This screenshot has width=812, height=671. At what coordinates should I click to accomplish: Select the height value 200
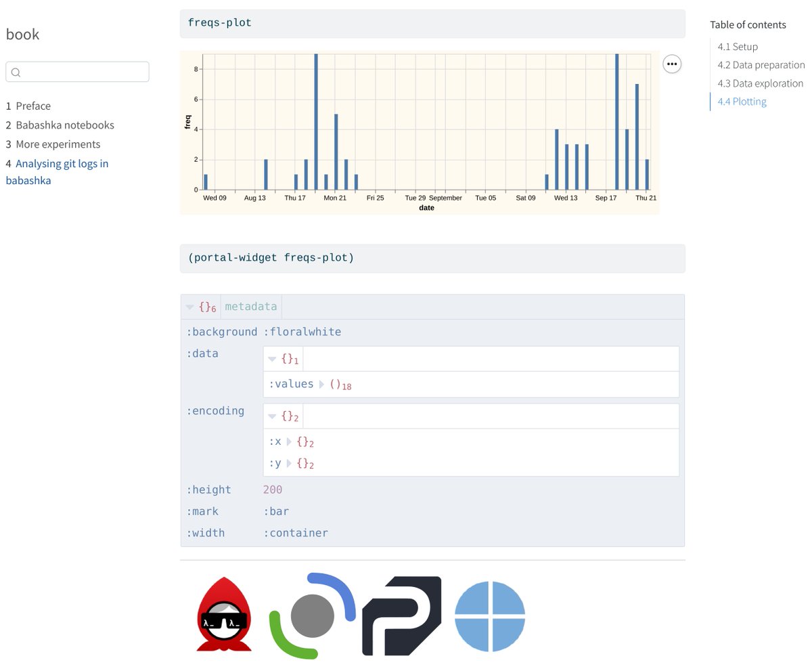273,490
